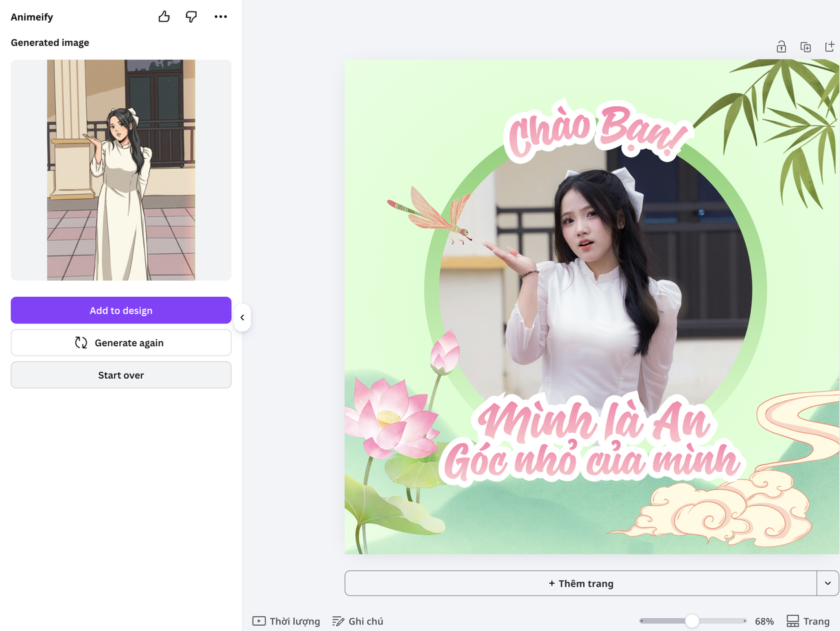Viewport: 840px width, 631px height.
Task: Open the dropdown arrow beside Thêm trang
Action: tap(827, 583)
